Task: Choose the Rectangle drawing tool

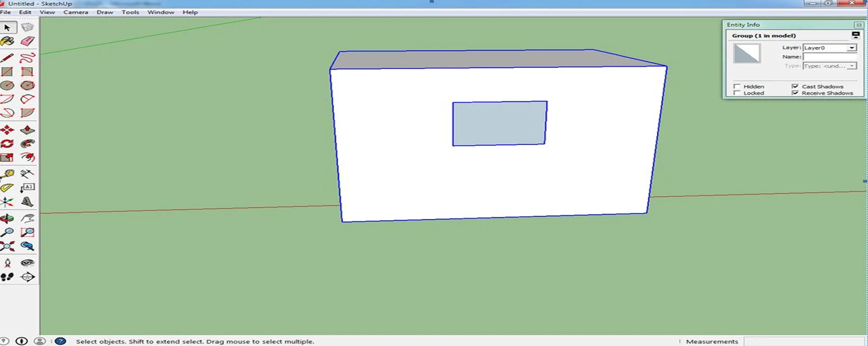Action: pos(8,72)
